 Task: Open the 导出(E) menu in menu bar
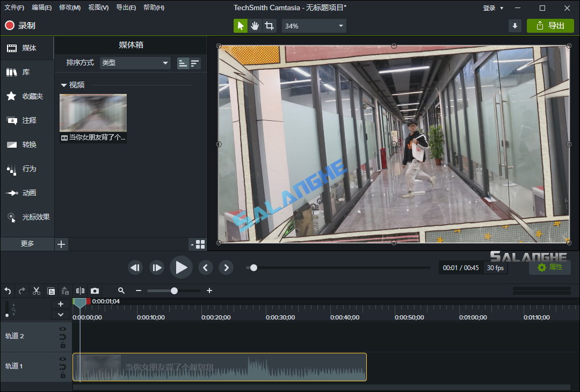[126, 7]
